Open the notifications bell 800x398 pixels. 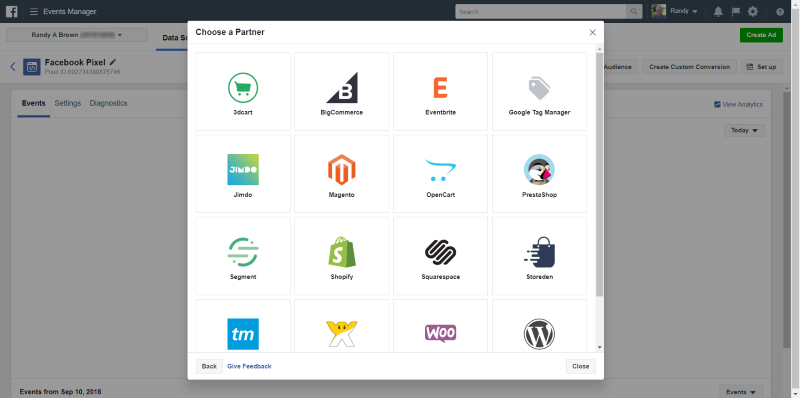point(718,11)
